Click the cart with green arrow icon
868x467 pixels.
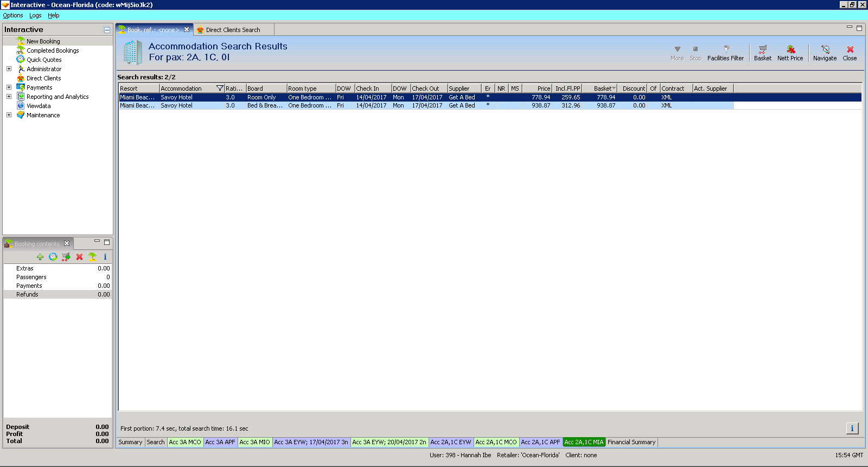66,257
